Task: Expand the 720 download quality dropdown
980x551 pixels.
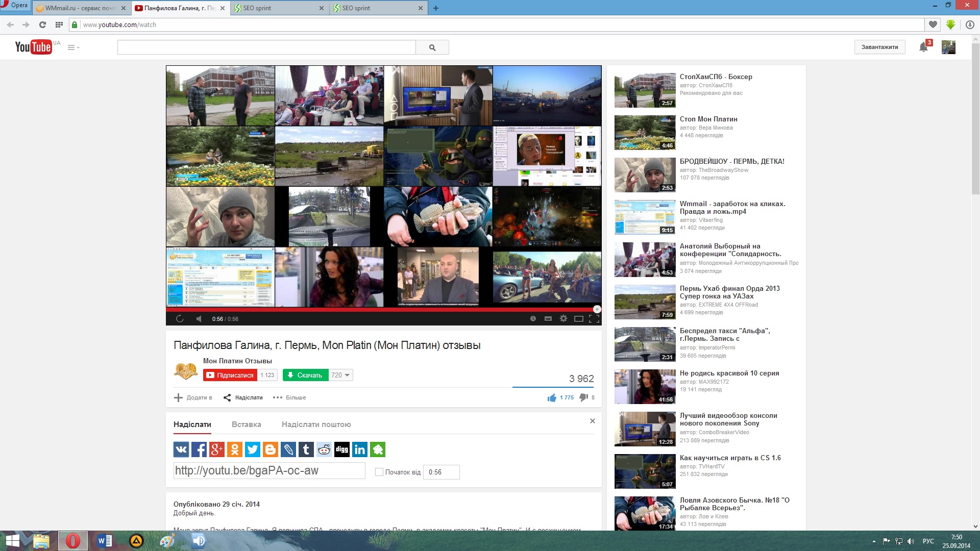Action: point(340,375)
